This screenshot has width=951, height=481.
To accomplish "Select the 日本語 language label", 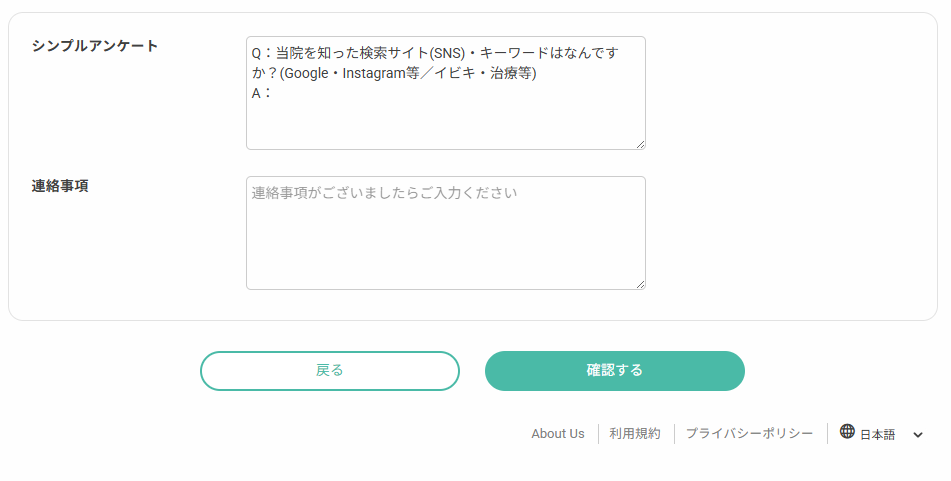I will [x=877, y=435].
